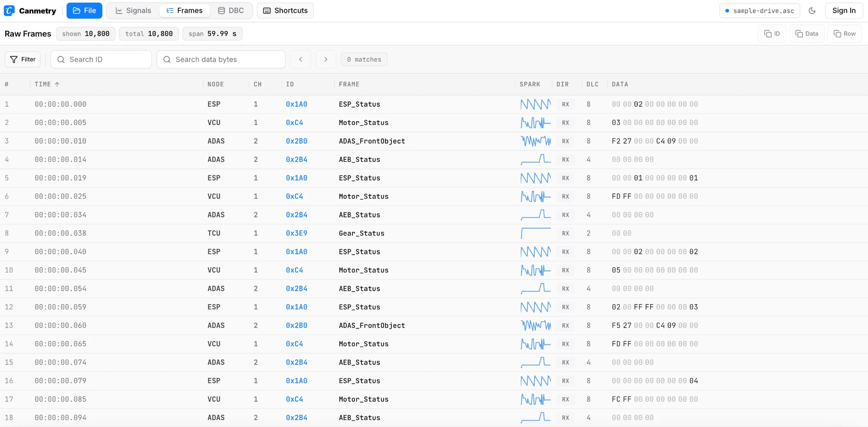
Task: Switch to the Signals tab
Action: click(133, 10)
